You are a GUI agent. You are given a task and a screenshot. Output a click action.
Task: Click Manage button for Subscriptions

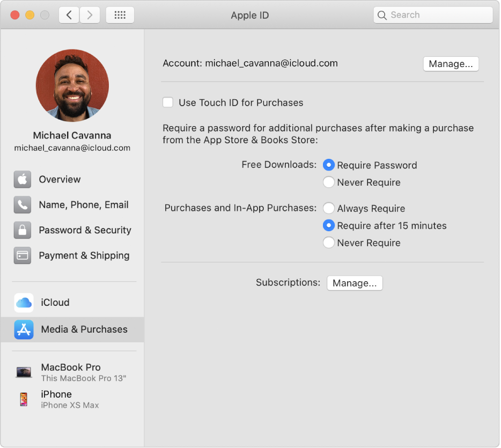point(355,283)
